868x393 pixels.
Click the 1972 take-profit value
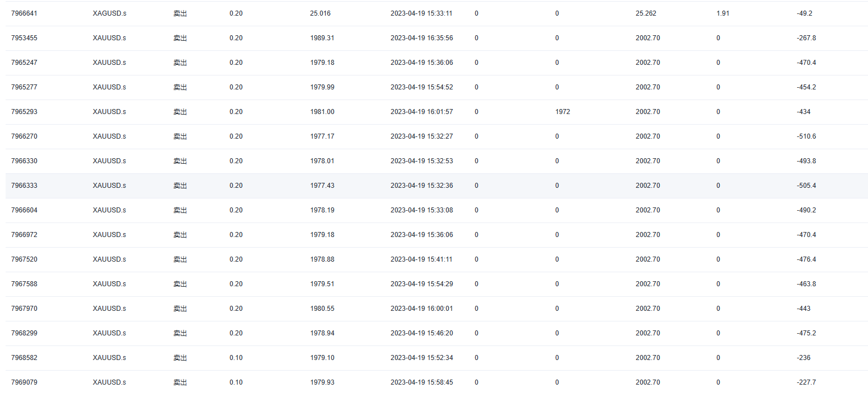[x=563, y=112]
